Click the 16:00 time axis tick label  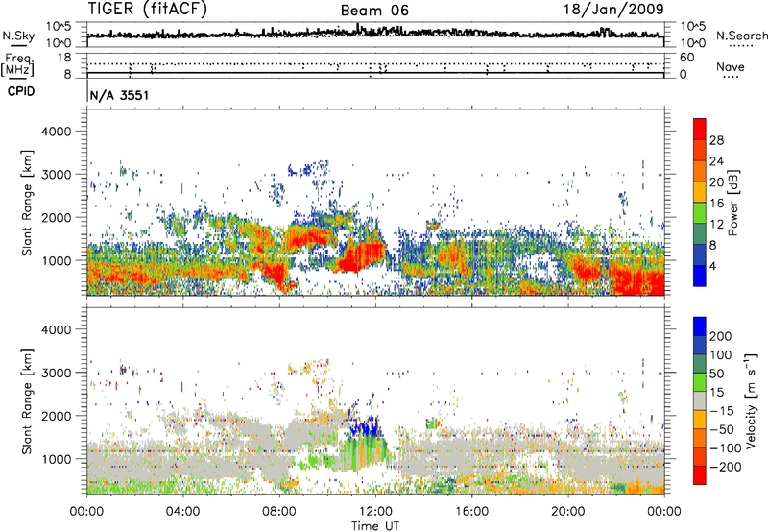point(471,512)
